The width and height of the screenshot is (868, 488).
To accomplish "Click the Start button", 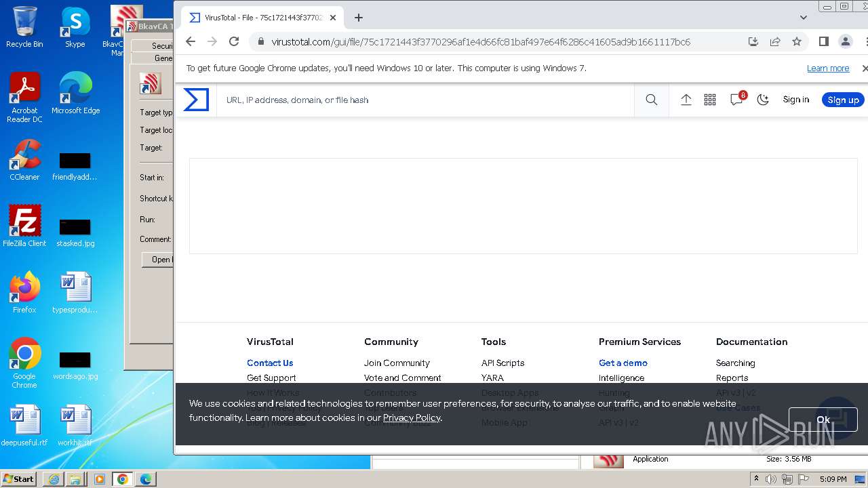I will click(18, 479).
